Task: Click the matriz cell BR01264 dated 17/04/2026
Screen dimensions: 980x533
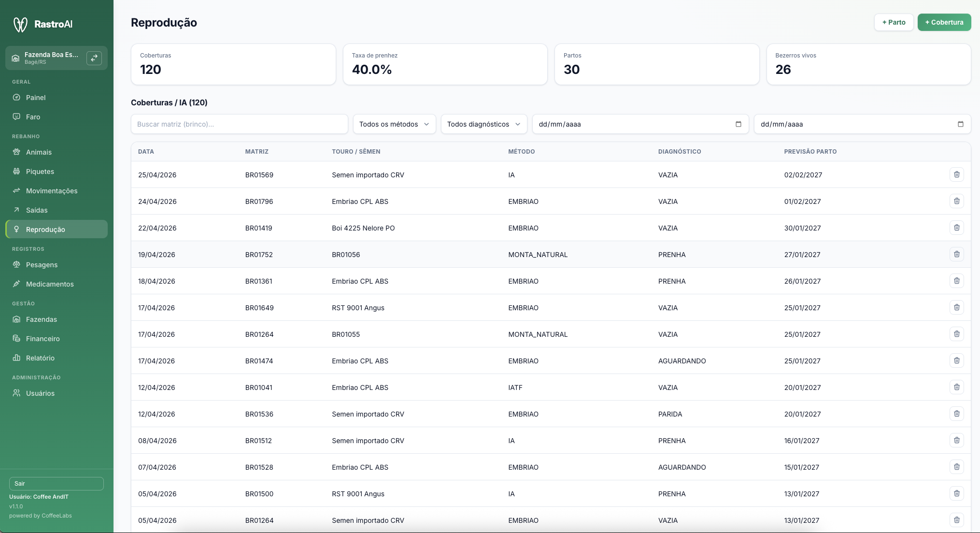Action: [x=259, y=334]
